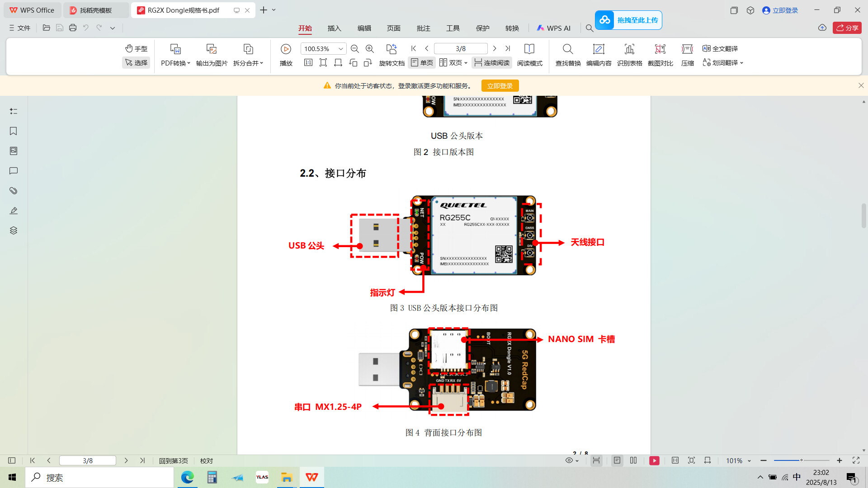Viewport: 868px width, 488px height.
Task: Adjust the zoom slider in status bar
Action: pyautogui.click(x=801, y=460)
